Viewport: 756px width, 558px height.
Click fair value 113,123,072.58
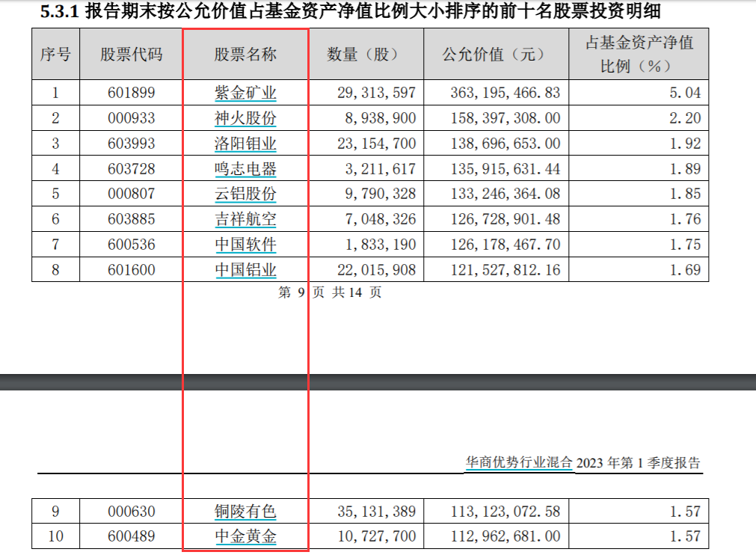pyautogui.click(x=505, y=511)
